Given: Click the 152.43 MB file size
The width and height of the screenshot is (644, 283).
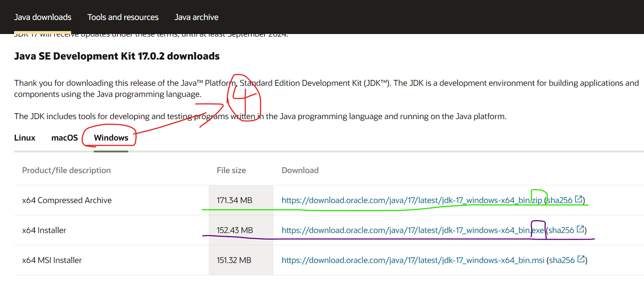Looking at the screenshot, I should click(235, 230).
